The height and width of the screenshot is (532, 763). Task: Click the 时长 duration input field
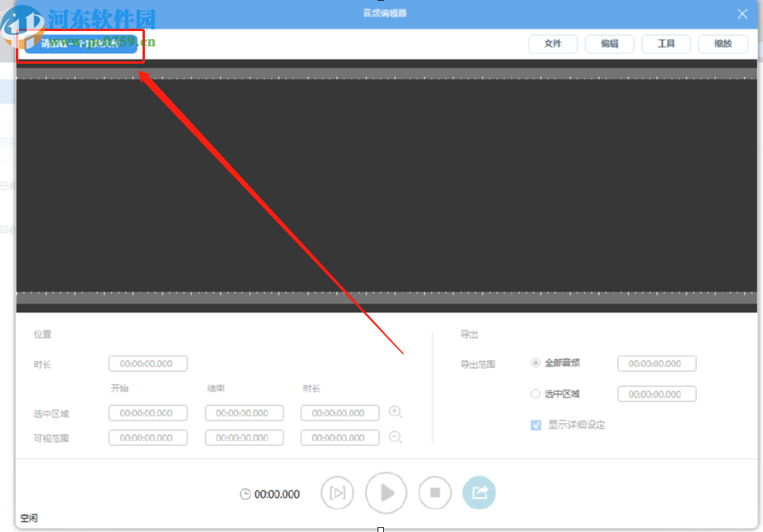pyautogui.click(x=147, y=362)
